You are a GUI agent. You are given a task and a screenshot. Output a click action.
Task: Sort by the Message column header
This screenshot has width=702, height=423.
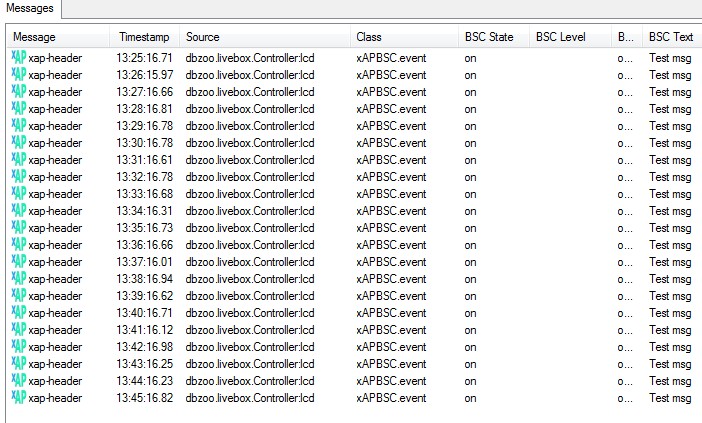coord(58,37)
